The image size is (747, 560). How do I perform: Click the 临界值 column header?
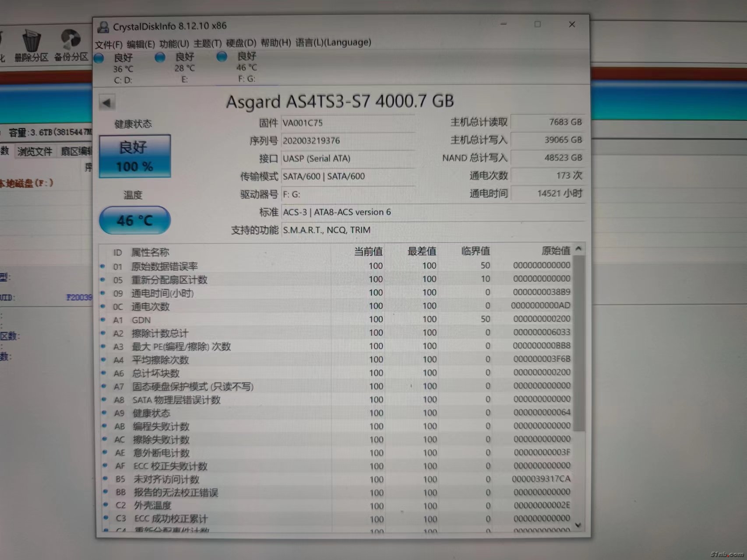476,251
